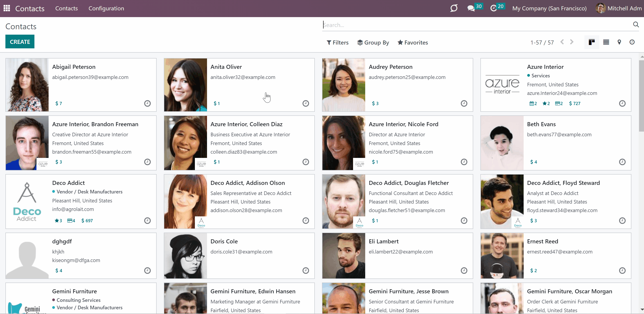Go to previous page of contacts

[562, 42]
